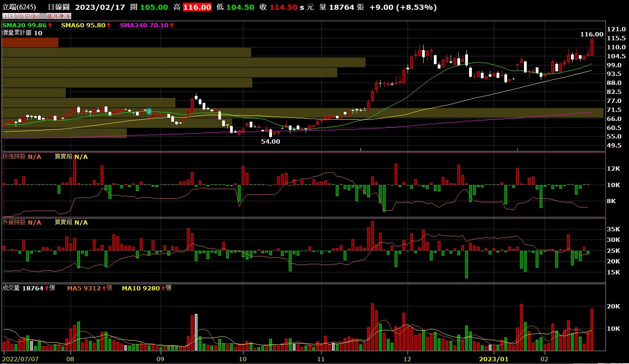Click the 投信持股 N/A label
Image resolution: width=629 pixels, height=364 pixels.
click(x=22, y=157)
